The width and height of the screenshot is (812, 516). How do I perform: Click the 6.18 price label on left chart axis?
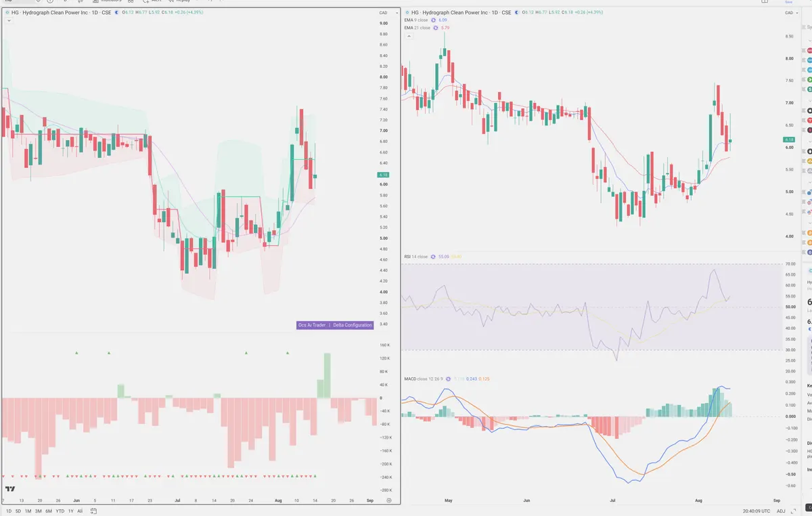(383, 175)
